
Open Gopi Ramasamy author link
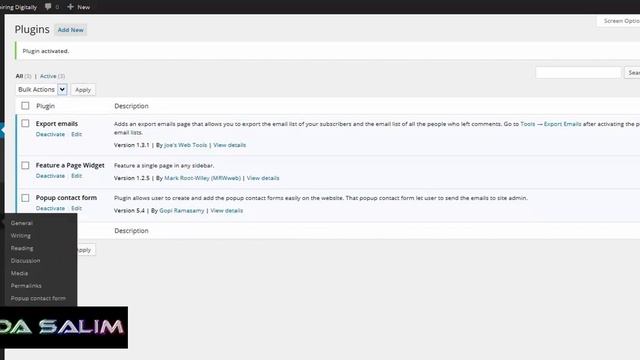coord(182,211)
